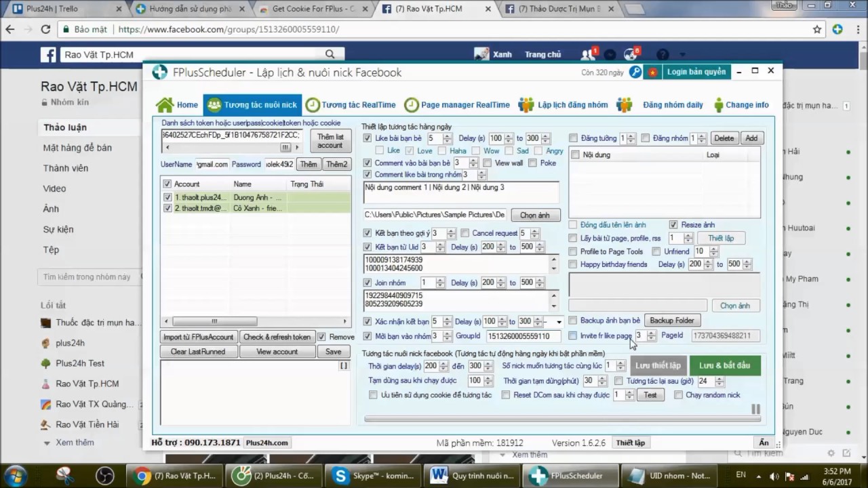This screenshot has height=488, width=868.
Task: Click the pause icon near progress bar
Action: 755,409
